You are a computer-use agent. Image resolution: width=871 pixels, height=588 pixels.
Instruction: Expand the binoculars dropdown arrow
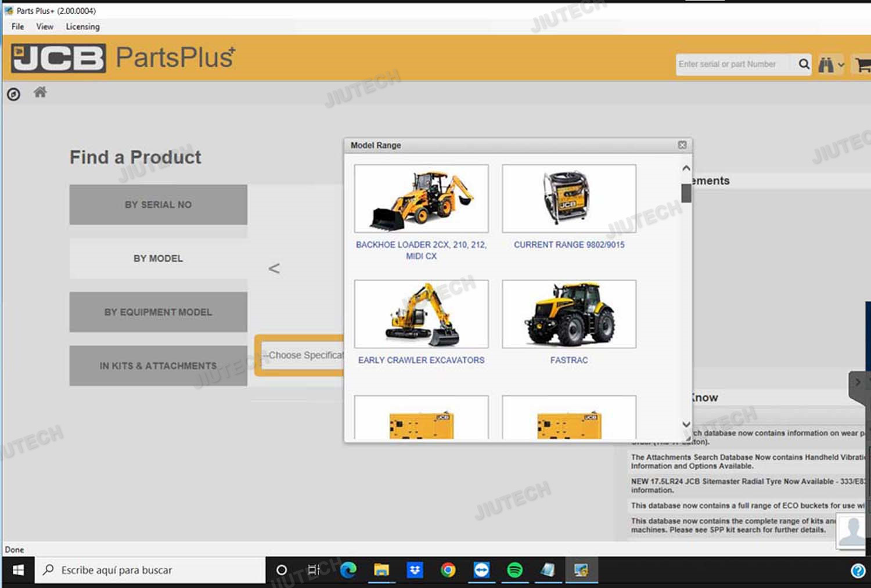841,65
